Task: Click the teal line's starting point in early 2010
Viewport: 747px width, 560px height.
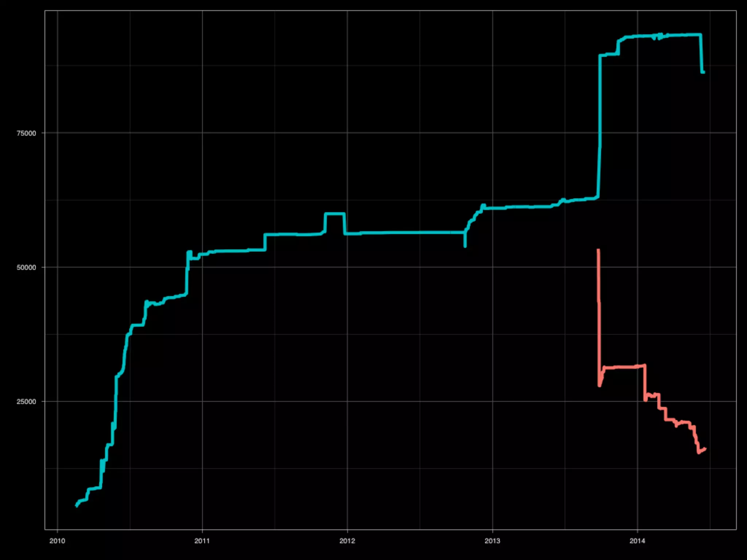Action: point(76,506)
